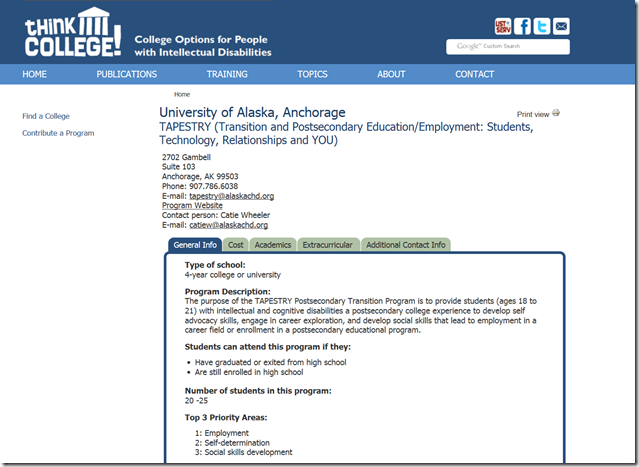The width and height of the screenshot is (639, 467).
Task: Click the University of Alaska, Anchorage heading
Action: tap(252, 112)
